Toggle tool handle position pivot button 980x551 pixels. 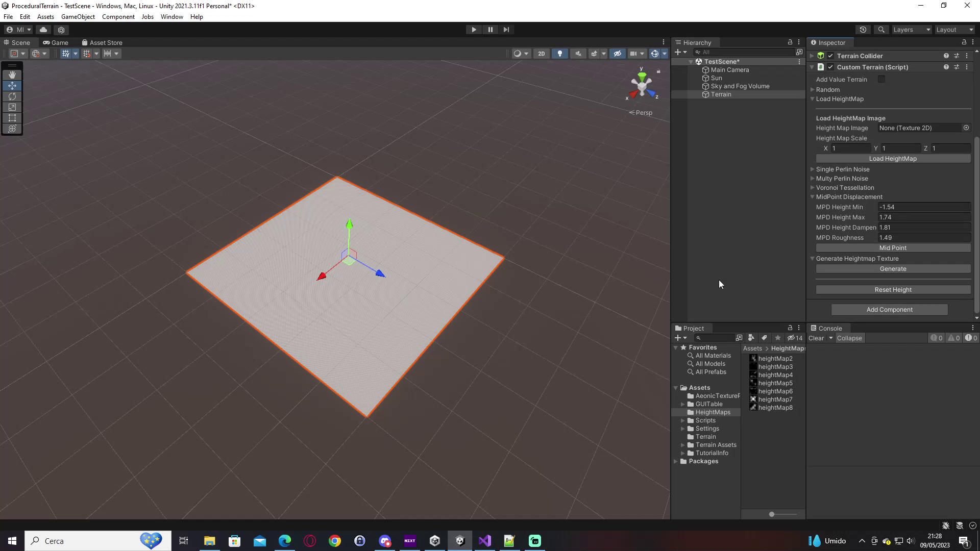pyautogui.click(x=18, y=54)
